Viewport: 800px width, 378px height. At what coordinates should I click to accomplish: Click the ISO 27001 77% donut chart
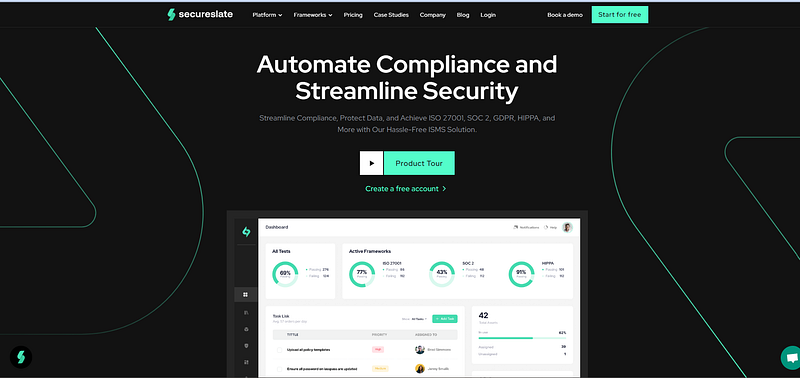click(x=362, y=274)
